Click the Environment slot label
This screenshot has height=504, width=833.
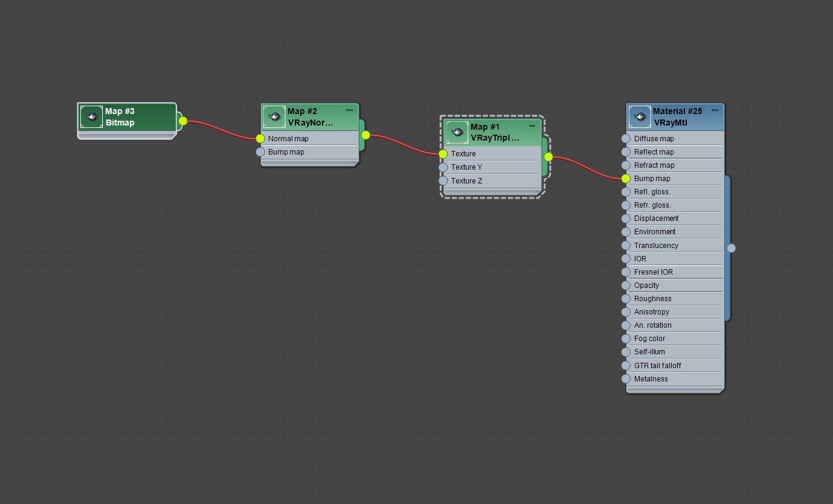[655, 232]
